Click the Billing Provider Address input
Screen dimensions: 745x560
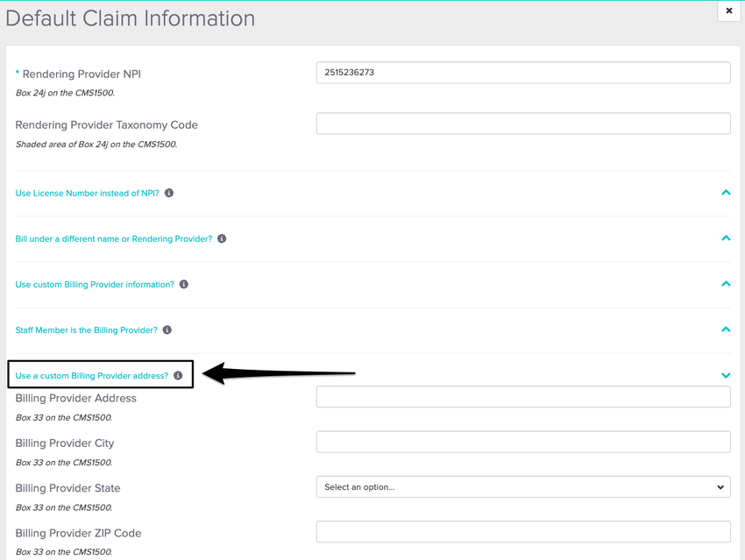[522, 397]
